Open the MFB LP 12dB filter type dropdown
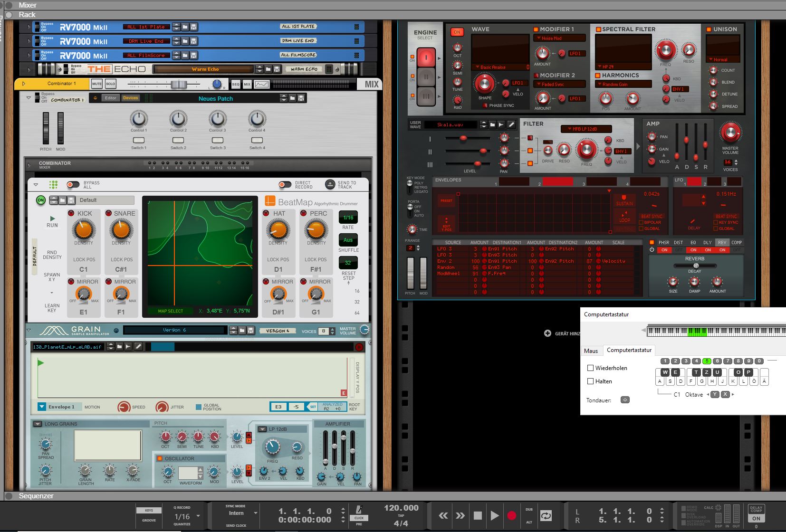Screen dimensions: 786x532 (x=586, y=129)
